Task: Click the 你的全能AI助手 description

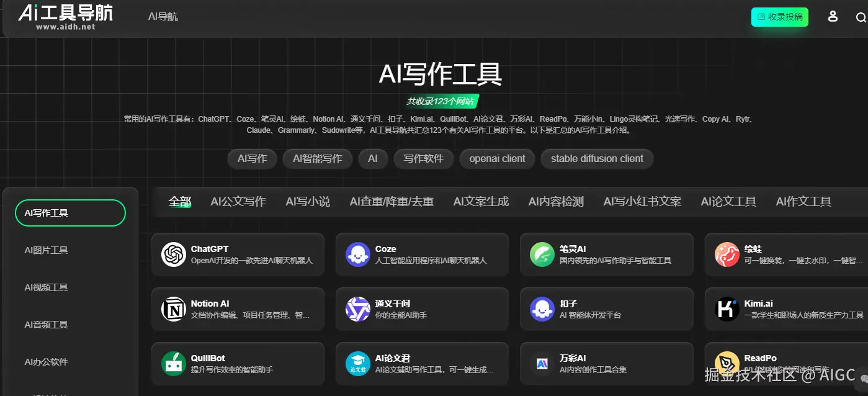Action: coord(401,315)
